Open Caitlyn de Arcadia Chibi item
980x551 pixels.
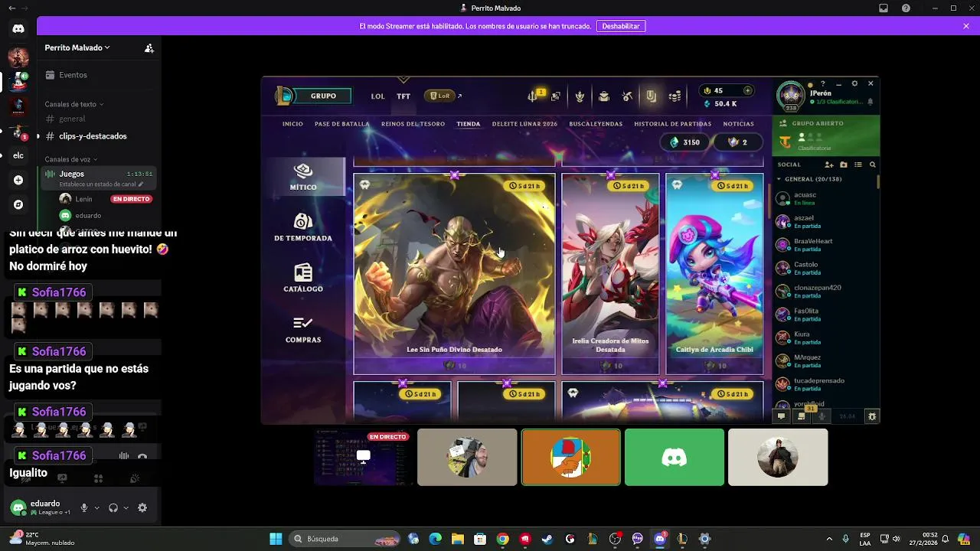(x=714, y=274)
